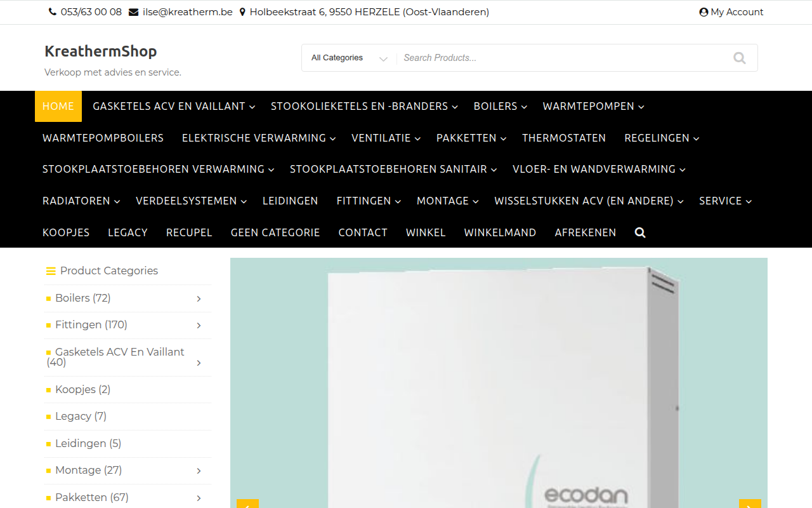Click the search magnifier icon in the black menu
The image size is (812, 508).
point(640,232)
